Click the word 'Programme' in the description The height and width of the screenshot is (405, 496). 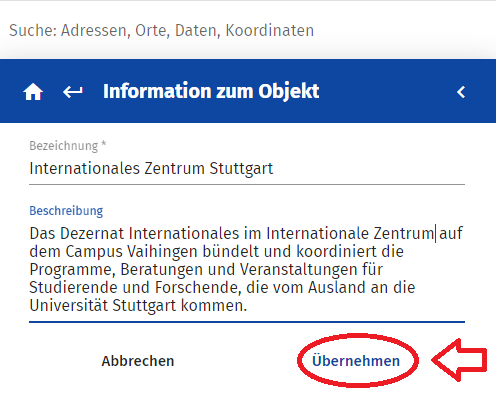tap(72, 270)
